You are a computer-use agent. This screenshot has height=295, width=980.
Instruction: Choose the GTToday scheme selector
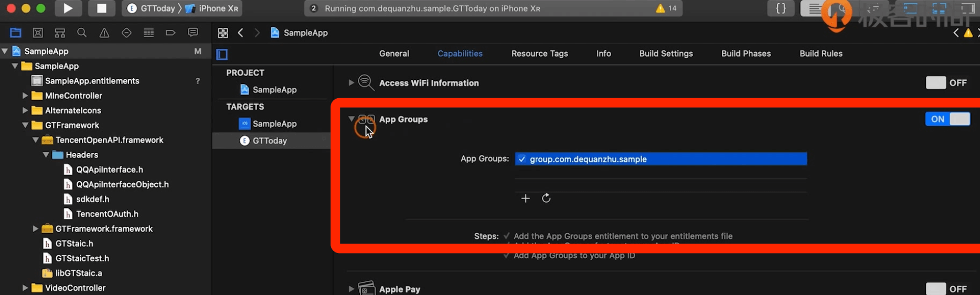(x=151, y=8)
